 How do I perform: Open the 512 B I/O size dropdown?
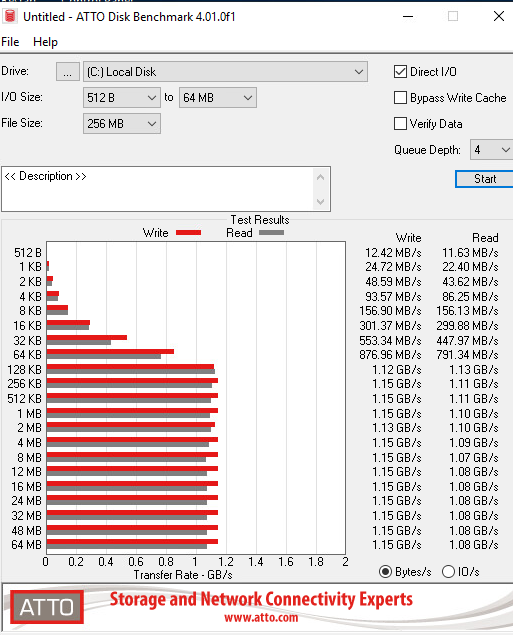click(121, 98)
